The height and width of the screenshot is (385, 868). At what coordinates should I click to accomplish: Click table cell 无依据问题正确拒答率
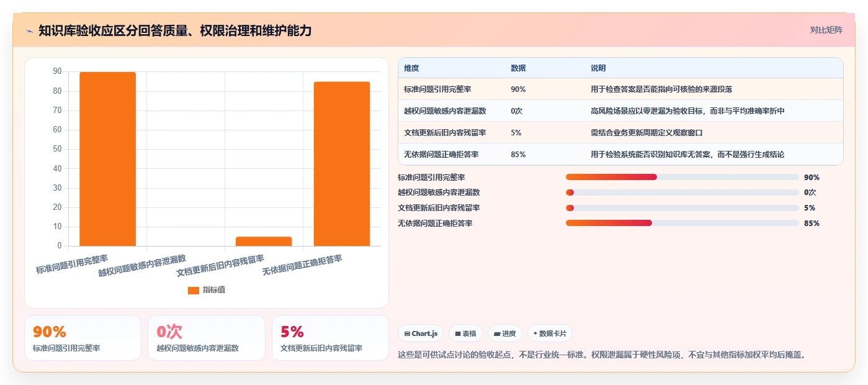(441, 155)
